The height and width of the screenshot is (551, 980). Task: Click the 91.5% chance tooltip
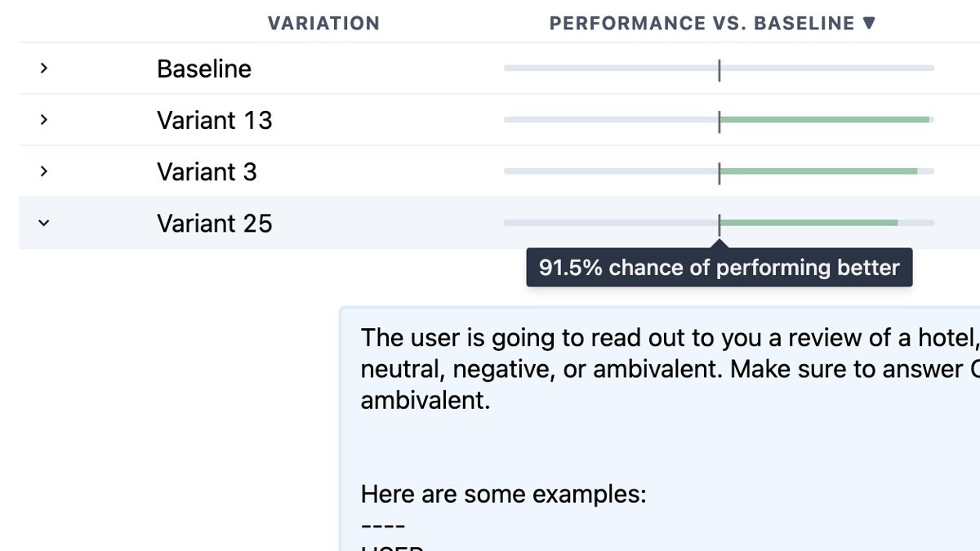point(719,268)
